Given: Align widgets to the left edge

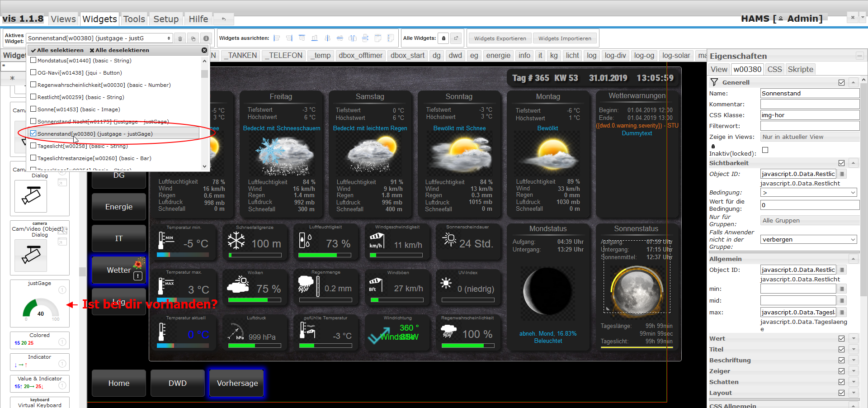Looking at the screenshot, I should (x=277, y=38).
